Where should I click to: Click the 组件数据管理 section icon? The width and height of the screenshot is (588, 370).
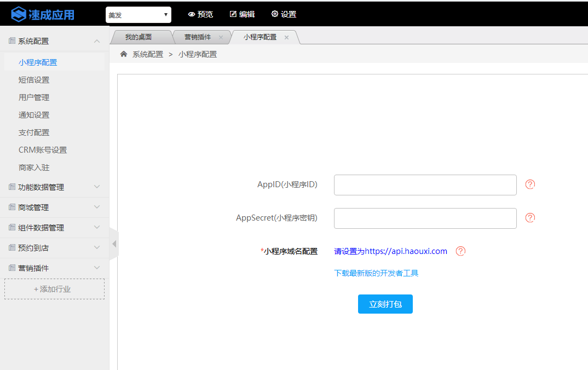[12, 227]
